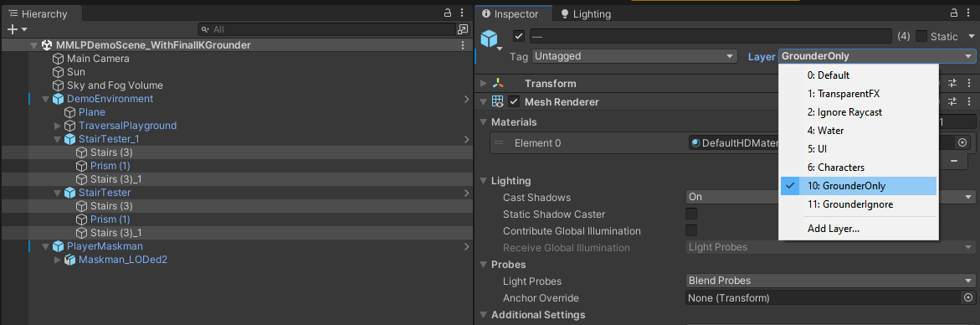Toggle the Mesh Renderer enabled checkbox
980x325 pixels.
[514, 102]
